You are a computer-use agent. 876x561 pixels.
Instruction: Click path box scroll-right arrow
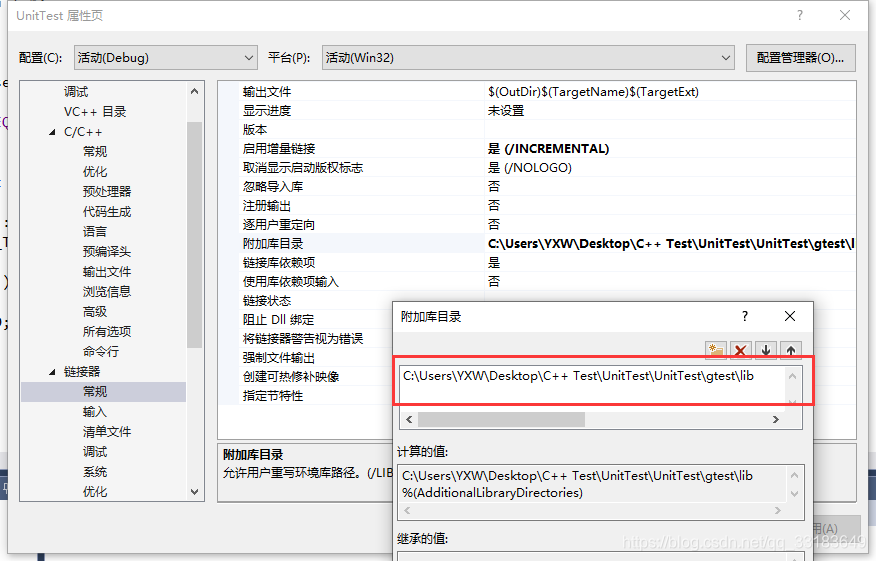tap(775, 419)
